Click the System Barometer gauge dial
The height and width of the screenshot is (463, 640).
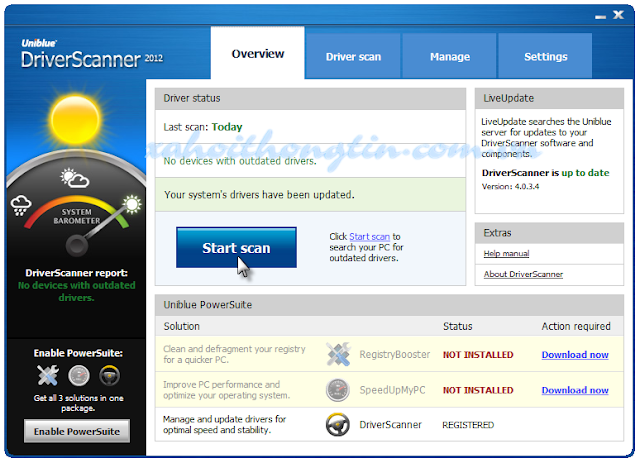77,226
